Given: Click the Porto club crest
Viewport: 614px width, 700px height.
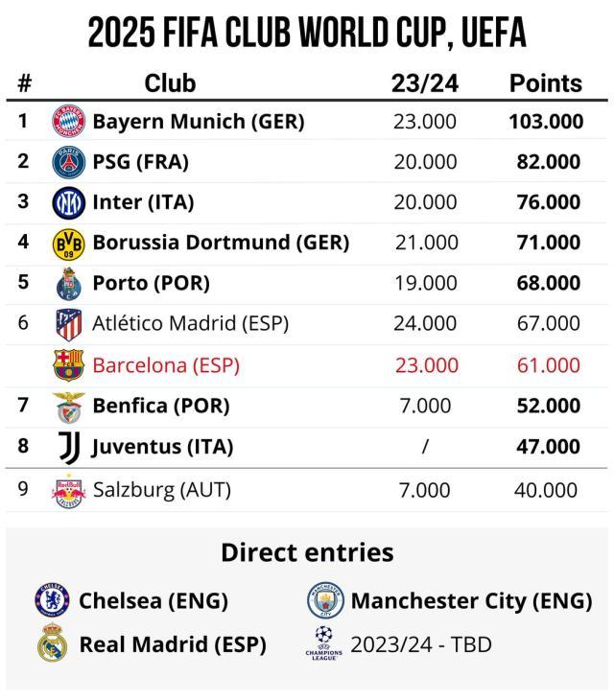Looking at the screenshot, I should coord(68,284).
